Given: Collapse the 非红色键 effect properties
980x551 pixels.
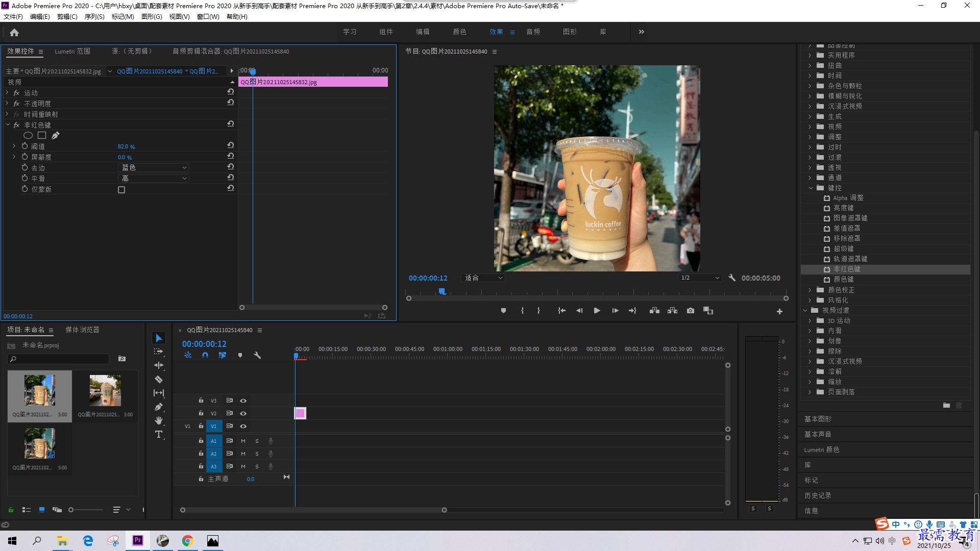Looking at the screenshot, I should (8, 124).
